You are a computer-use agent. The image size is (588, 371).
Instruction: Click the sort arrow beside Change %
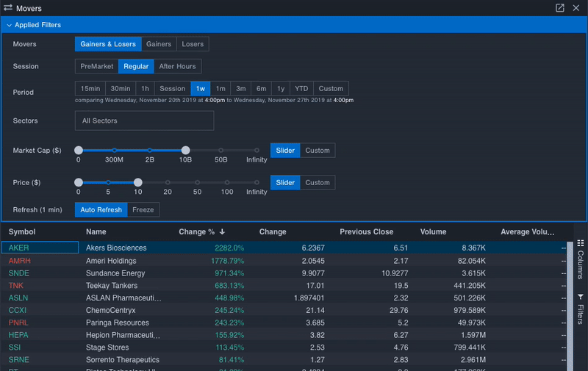pos(222,232)
